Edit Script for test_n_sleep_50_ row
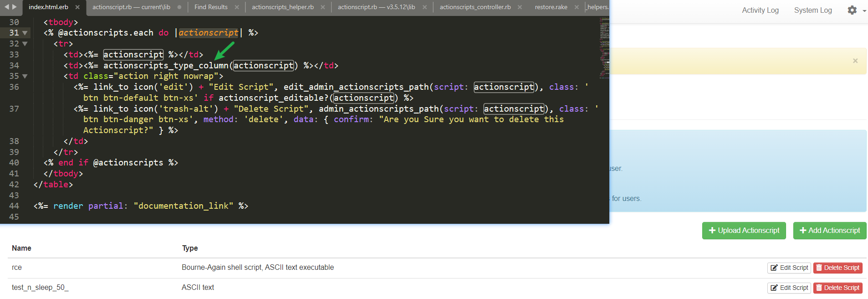The height and width of the screenshot is (299, 868). (x=789, y=288)
